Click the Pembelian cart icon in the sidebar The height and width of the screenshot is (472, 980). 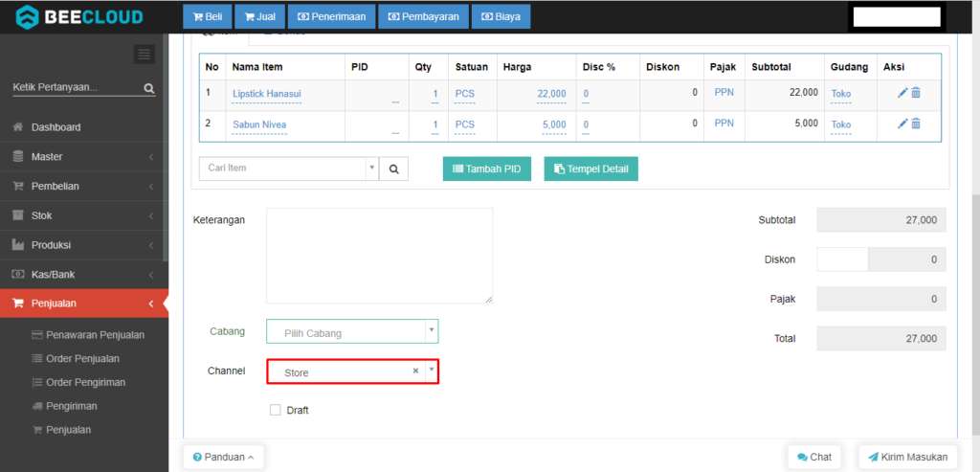[x=18, y=187]
